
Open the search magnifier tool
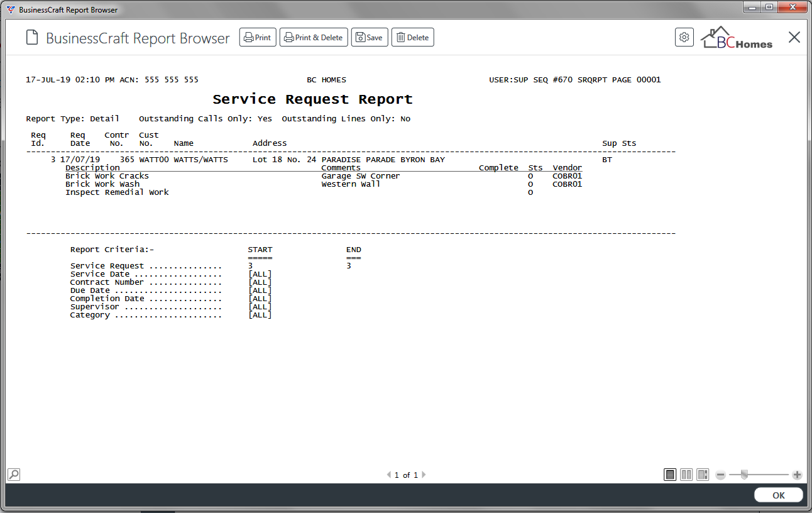click(14, 475)
